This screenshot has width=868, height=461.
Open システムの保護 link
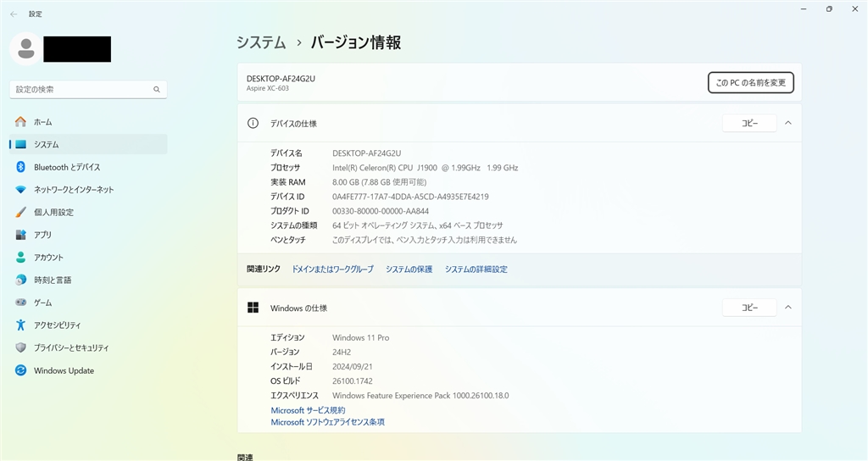click(409, 269)
